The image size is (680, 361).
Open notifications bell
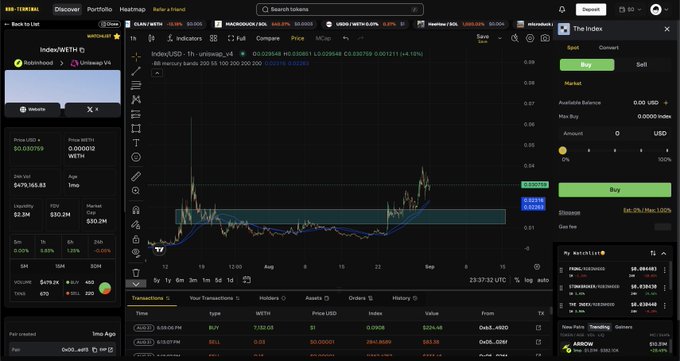[562, 9]
